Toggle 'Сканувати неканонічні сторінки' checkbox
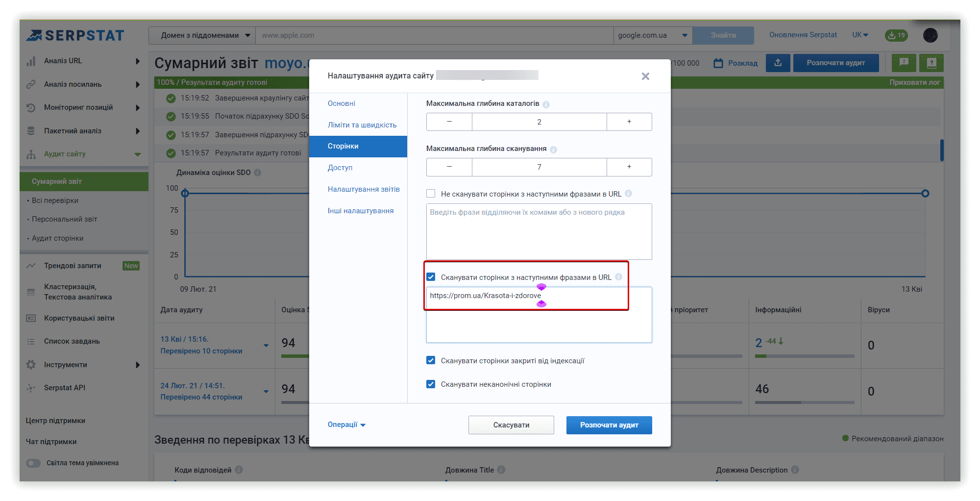This screenshot has width=980, height=501. point(431,384)
